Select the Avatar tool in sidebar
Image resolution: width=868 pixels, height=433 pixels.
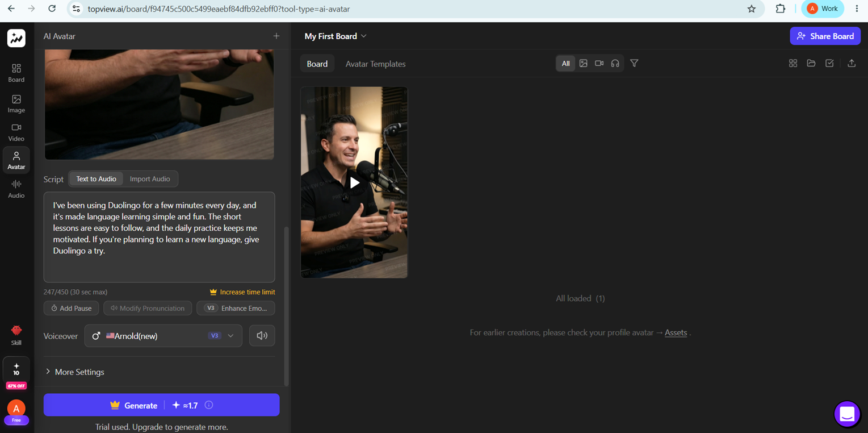tap(16, 161)
